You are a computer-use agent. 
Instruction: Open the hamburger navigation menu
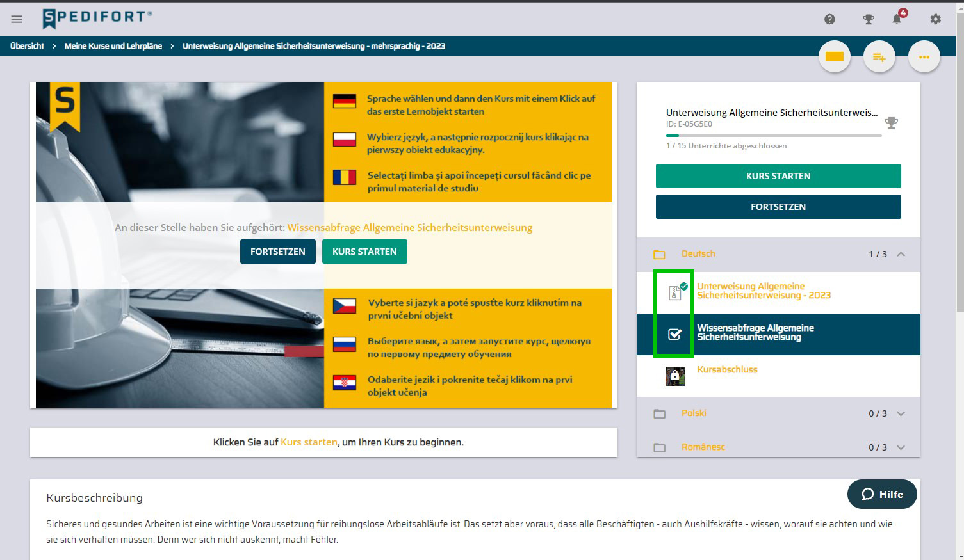pyautogui.click(x=17, y=19)
